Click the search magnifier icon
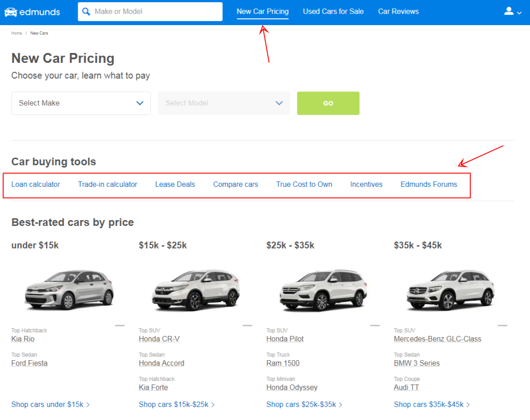530x420 pixels. pos(86,12)
